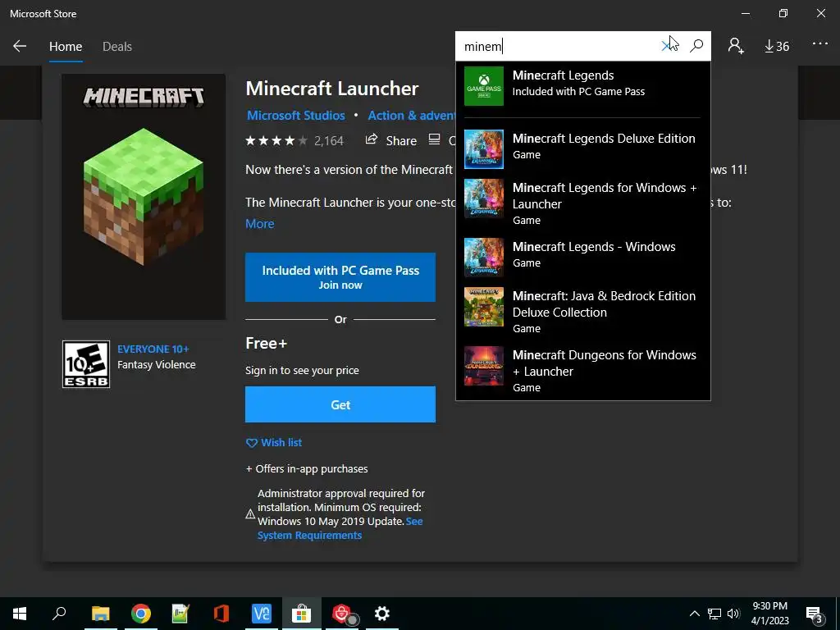
Task: Open the blue Ve app in taskbar
Action: (x=262, y=614)
